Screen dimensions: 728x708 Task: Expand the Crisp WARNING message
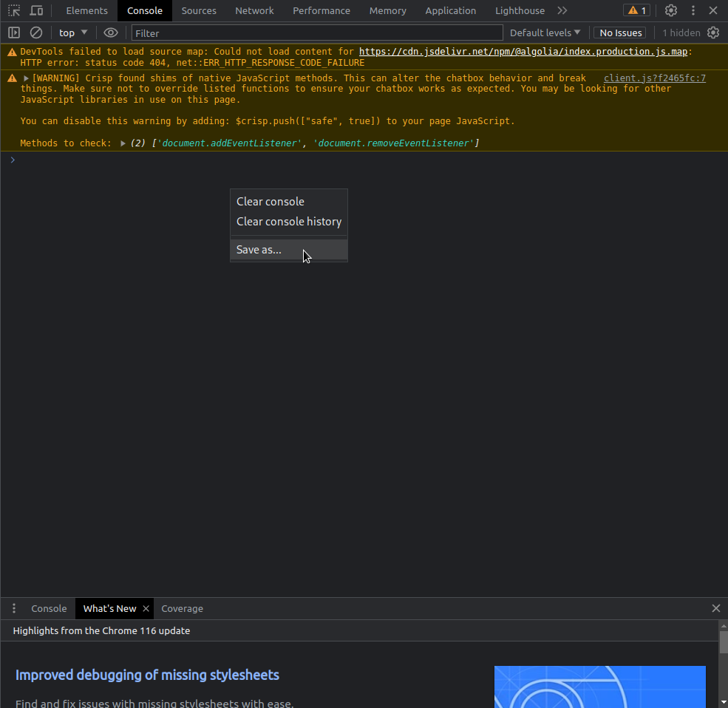click(x=27, y=78)
